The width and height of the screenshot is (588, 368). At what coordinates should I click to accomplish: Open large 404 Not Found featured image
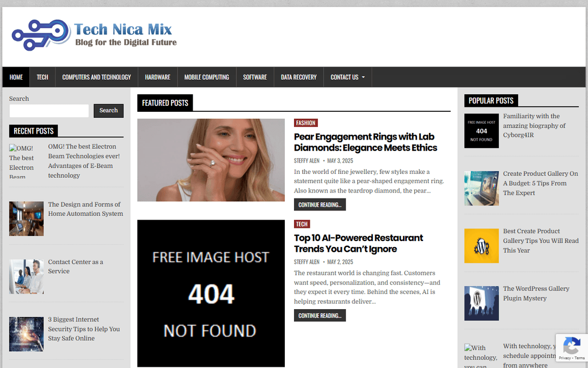click(211, 293)
